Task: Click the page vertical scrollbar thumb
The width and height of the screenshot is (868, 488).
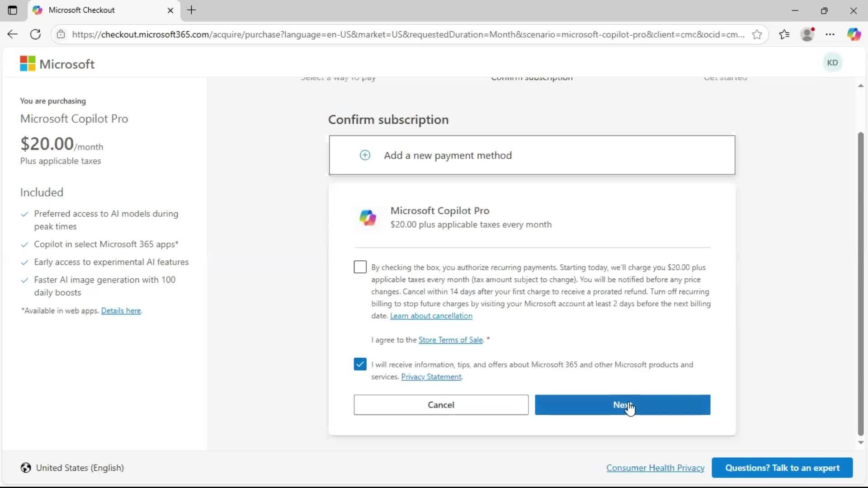Action: pos(861,284)
